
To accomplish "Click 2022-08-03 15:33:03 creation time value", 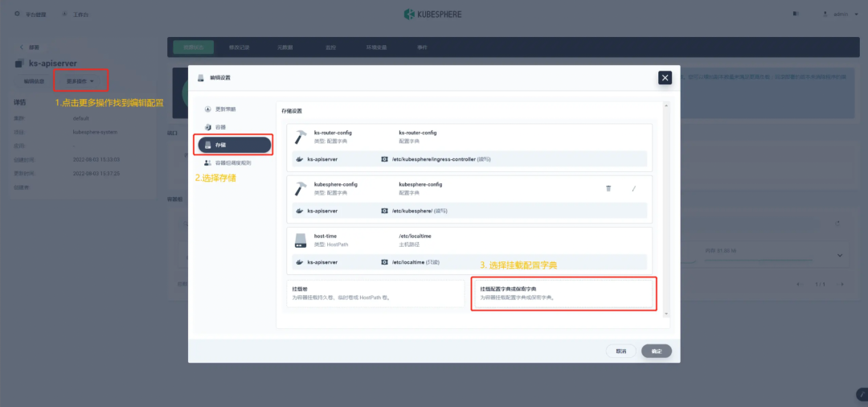I will [x=96, y=159].
